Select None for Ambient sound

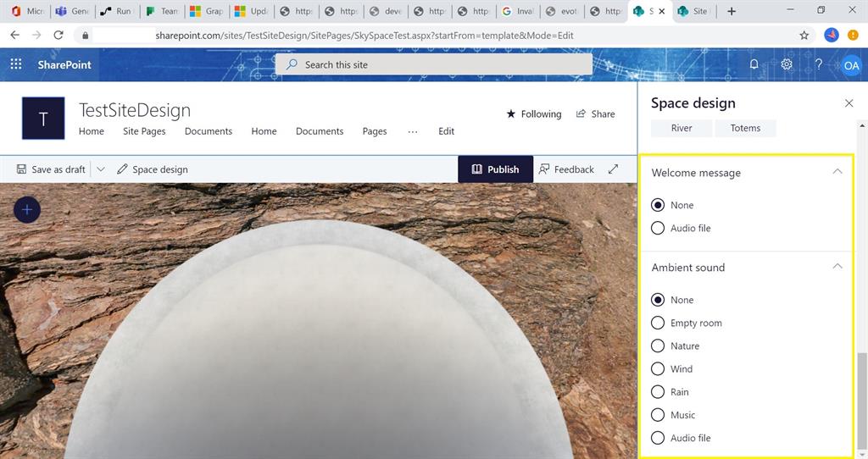point(658,300)
